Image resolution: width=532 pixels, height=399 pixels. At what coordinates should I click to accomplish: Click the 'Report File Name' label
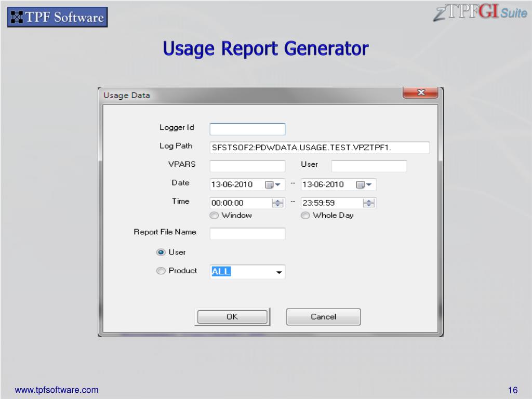165,232
